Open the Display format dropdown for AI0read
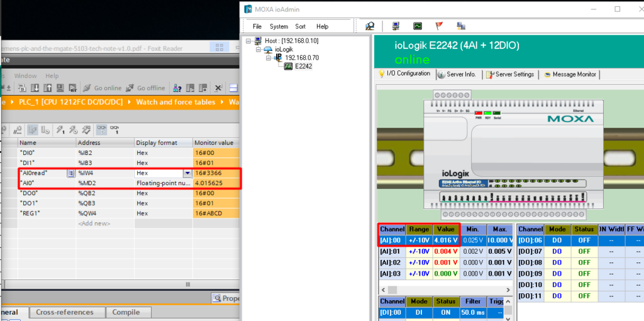644x321 pixels. point(187,173)
